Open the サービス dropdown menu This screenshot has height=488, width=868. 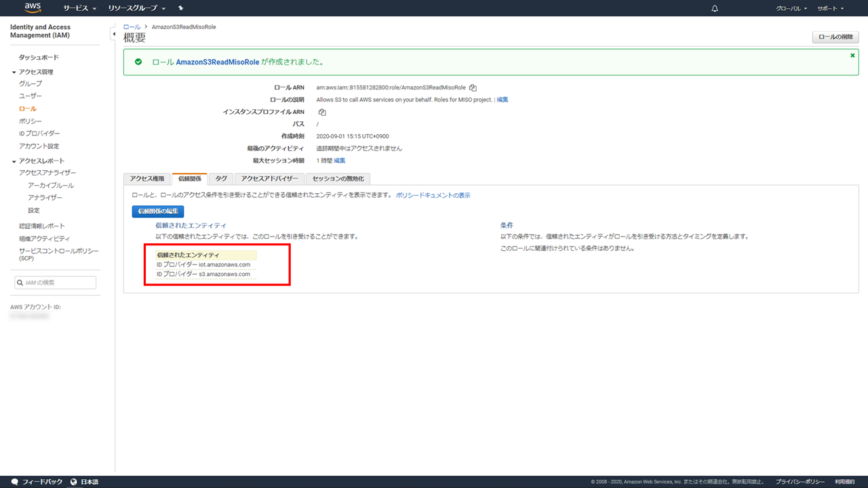point(79,8)
